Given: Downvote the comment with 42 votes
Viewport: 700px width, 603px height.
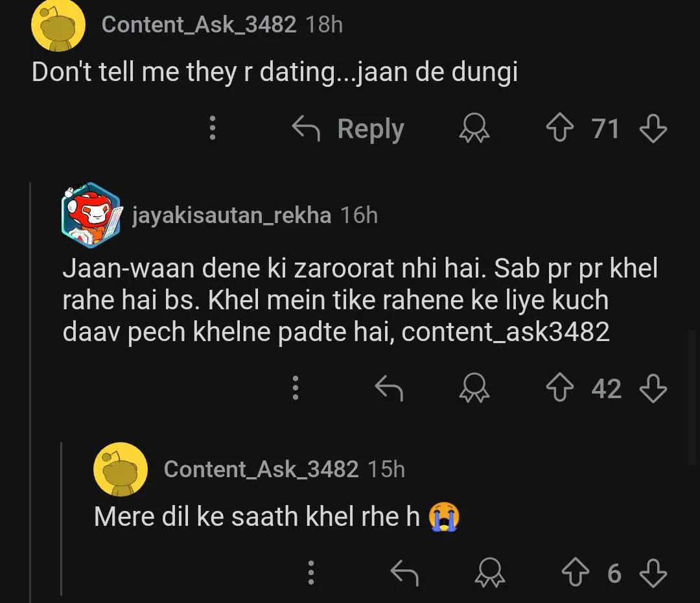Looking at the screenshot, I should (653, 389).
